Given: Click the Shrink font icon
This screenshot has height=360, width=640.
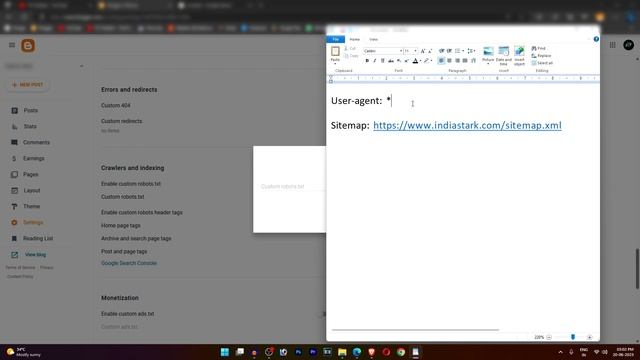Looking at the screenshot, I should click(x=430, y=51).
